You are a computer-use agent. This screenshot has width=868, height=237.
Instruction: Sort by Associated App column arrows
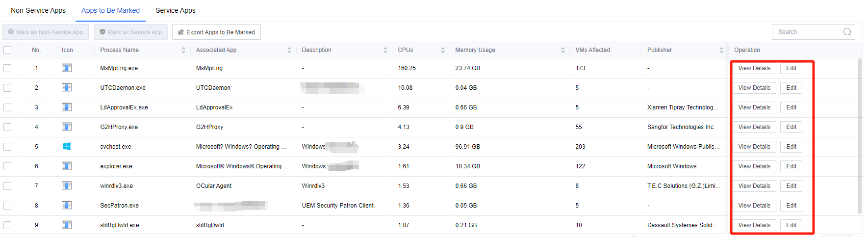(x=289, y=50)
